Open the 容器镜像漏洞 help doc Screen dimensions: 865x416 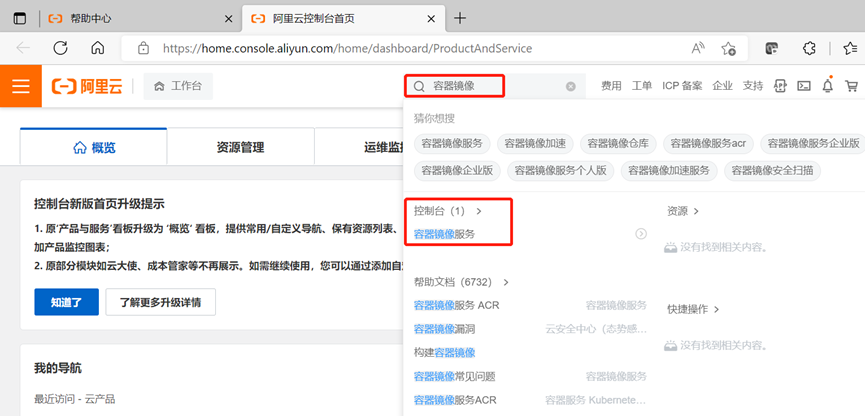[444, 329]
